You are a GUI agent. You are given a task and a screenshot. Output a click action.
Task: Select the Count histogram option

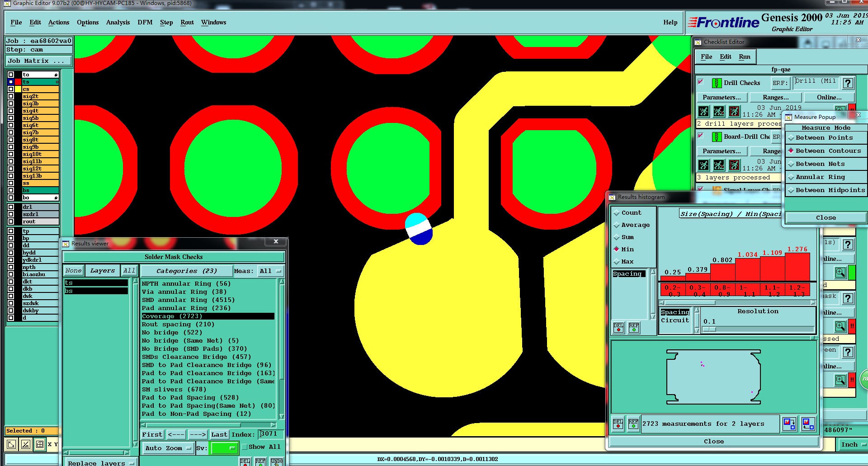(633, 213)
